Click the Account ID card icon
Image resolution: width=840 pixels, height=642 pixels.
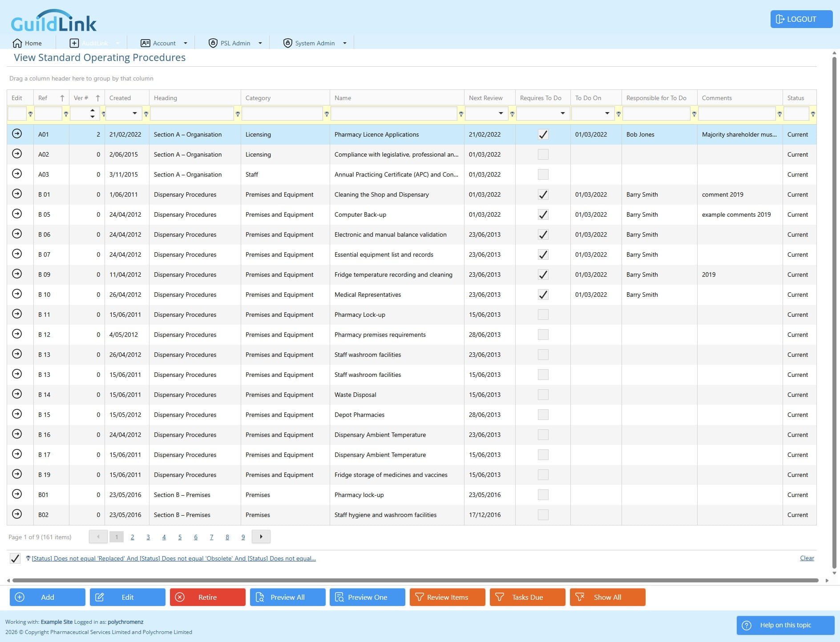[x=145, y=43]
